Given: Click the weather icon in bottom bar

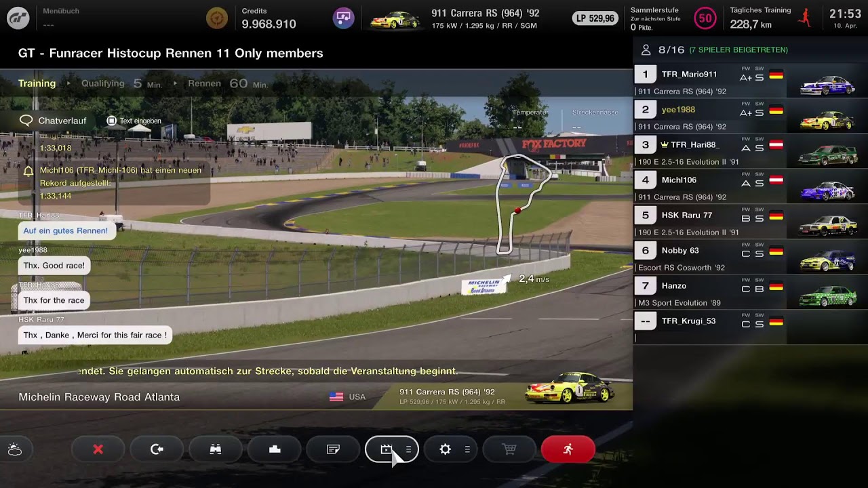Looking at the screenshot, I should [x=15, y=449].
